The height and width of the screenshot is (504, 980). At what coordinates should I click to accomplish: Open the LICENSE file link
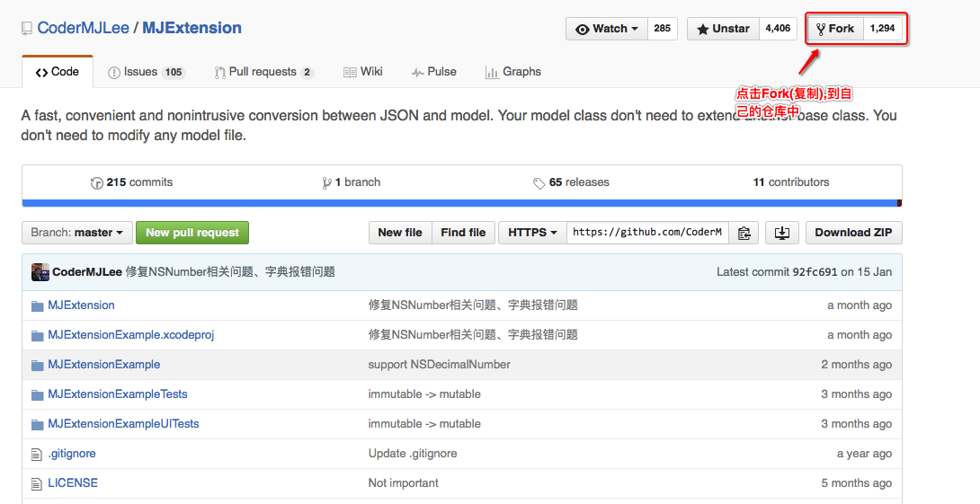point(73,483)
